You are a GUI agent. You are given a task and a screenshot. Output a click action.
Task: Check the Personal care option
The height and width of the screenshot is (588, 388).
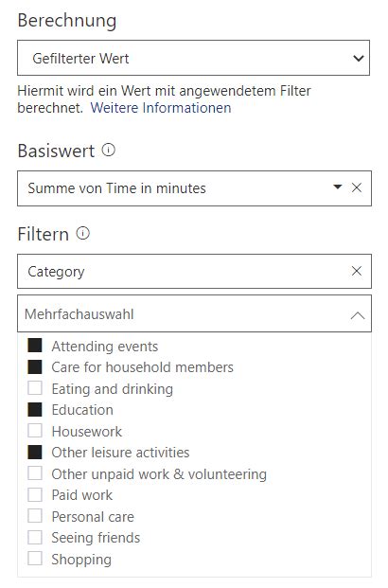[35, 516]
